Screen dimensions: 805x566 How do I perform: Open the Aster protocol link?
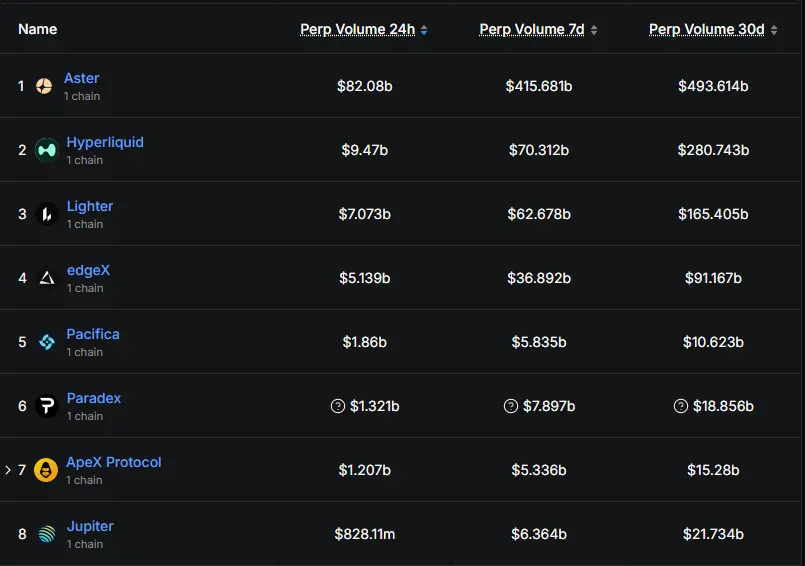[81, 78]
